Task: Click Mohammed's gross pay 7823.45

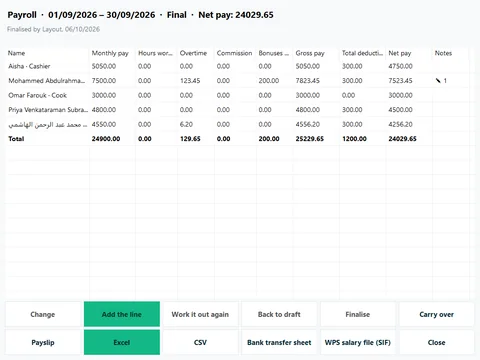Action: point(308,81)
